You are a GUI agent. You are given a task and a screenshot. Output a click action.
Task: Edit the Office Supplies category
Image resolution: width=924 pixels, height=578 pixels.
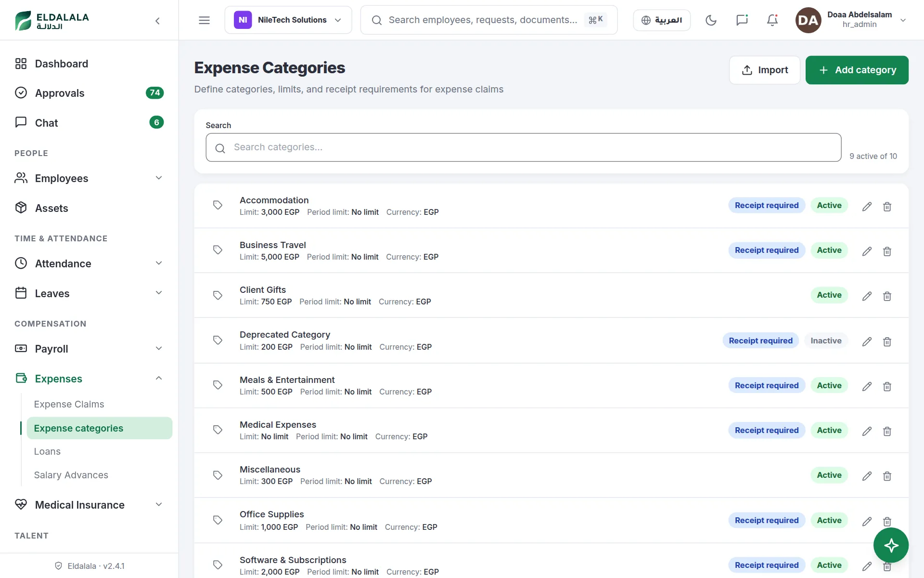(x=867, y=521)
